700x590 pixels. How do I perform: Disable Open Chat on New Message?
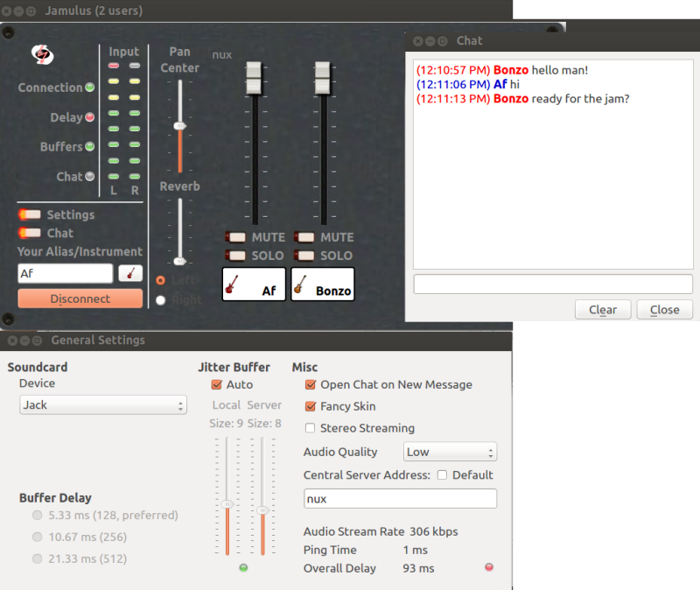[x=311, y=384]
